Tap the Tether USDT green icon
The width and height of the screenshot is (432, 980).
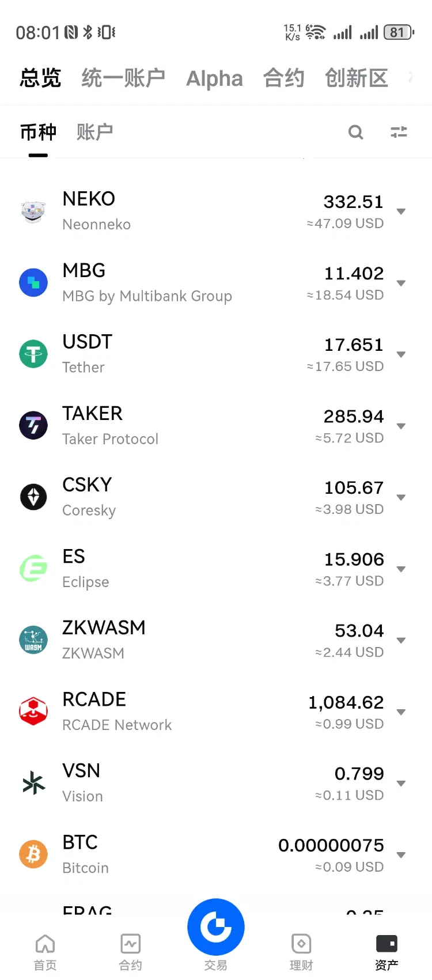(33, 354)
